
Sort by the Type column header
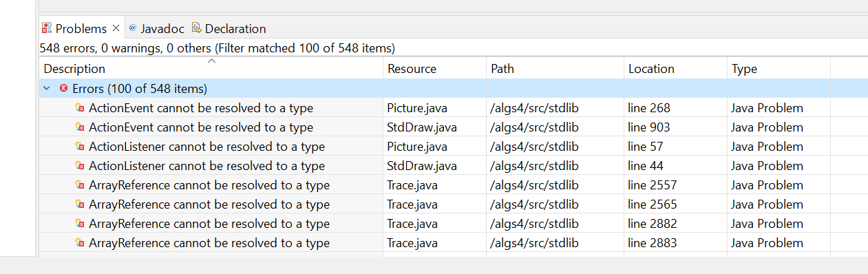[779, 69]
